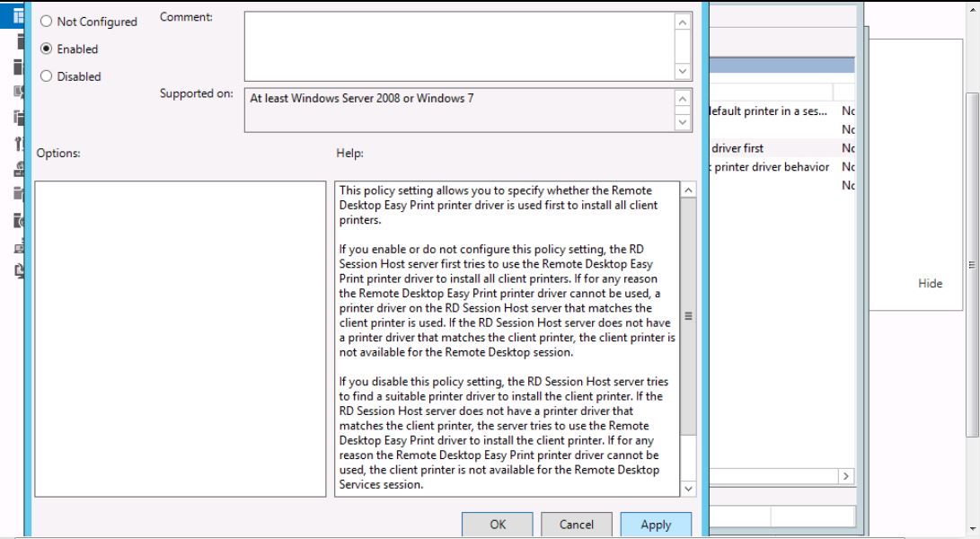The height and width of the screenshot is (539, 980).
Task: Click the policy list horizontal scroll right arrow
Action: (845, 476)
